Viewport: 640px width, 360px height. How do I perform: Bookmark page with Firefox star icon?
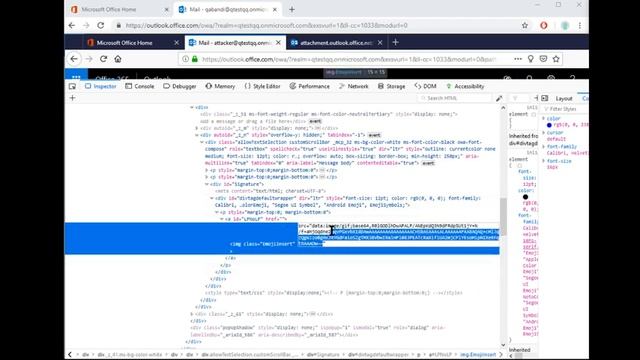[x=556, y=59]
